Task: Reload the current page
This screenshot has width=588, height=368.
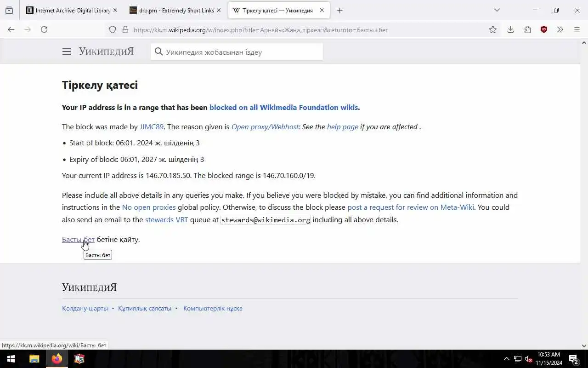Action: [44, 29]
